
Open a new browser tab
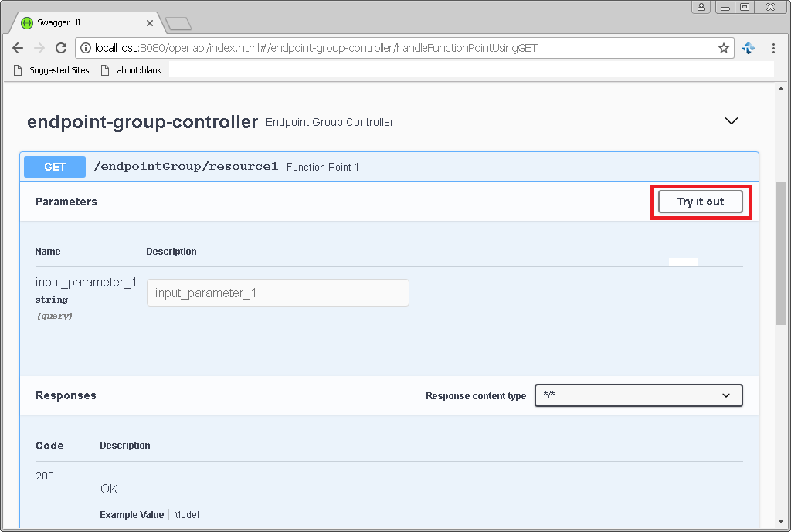178,23
